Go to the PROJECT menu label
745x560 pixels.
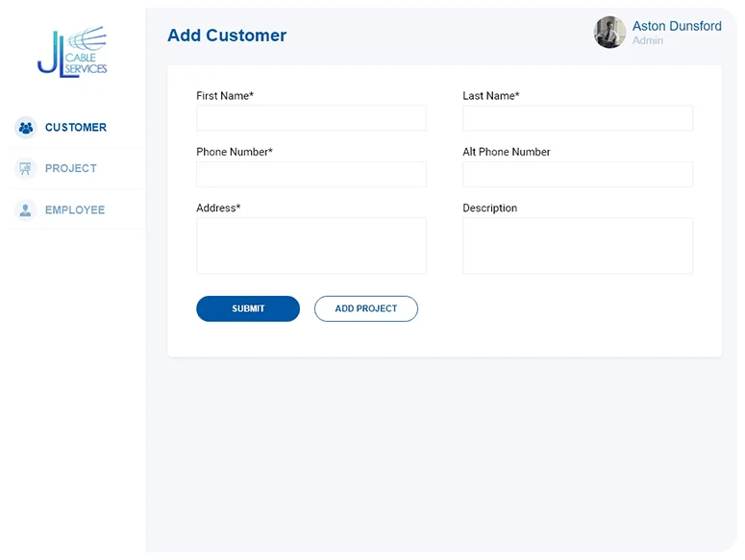pos(71,168)
